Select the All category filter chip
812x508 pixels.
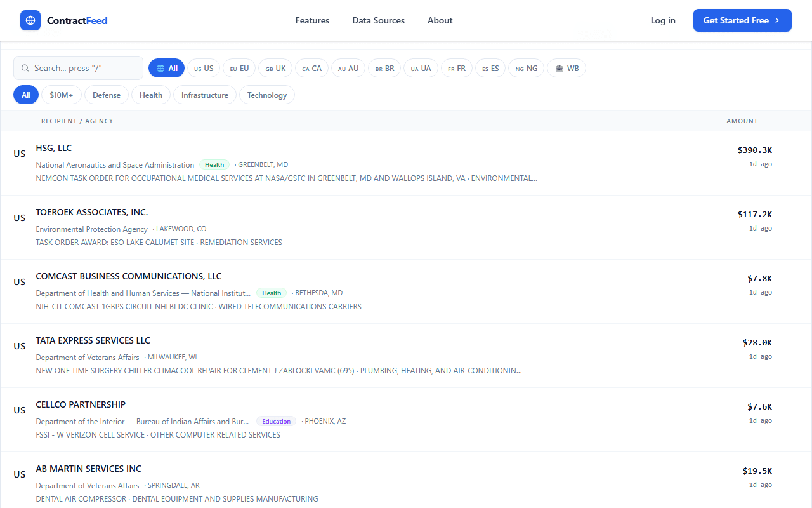tap(26, 95)
